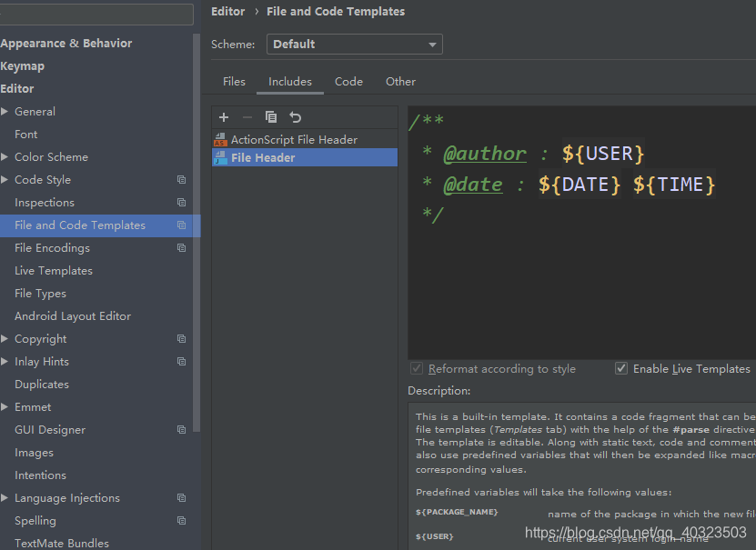Screen dimensions: 756x550
Task: Click the @author tag in editor
Action: 485,154
